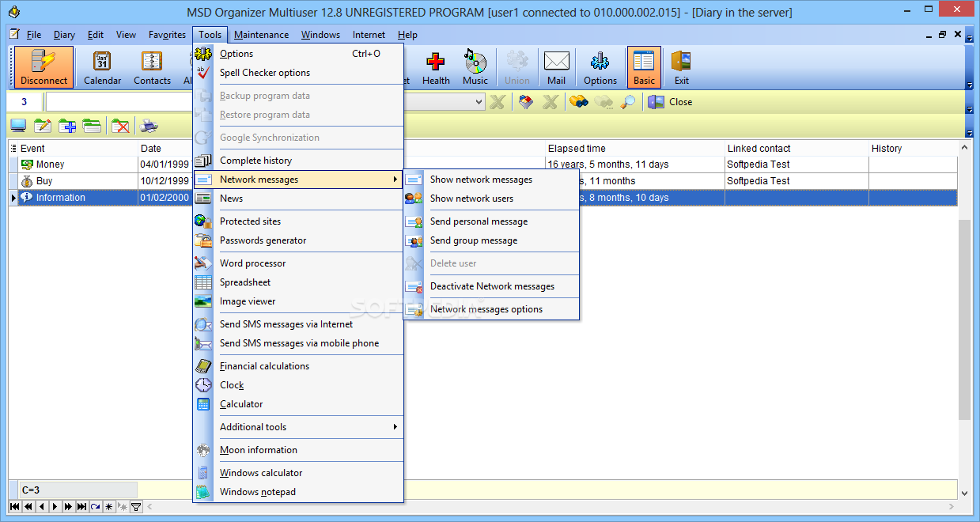The image size is (980, 522).
Task: Choose Deactivate Network messages
Action: pyautogui.click(x=491, y=286)
